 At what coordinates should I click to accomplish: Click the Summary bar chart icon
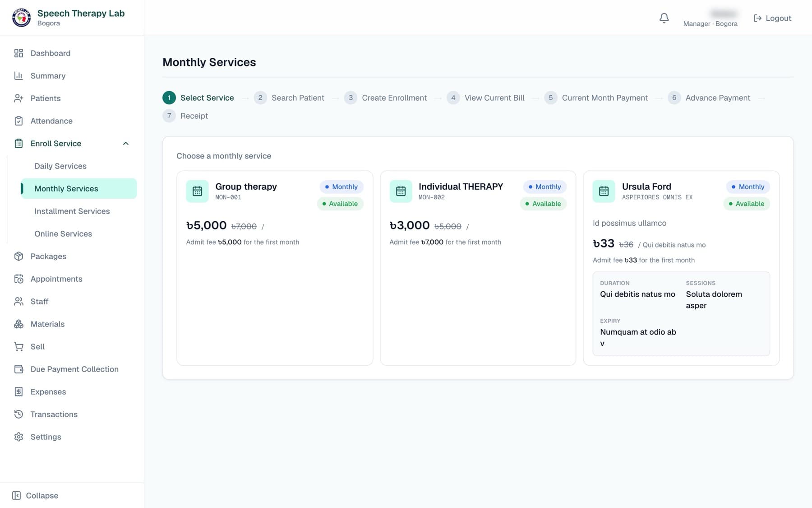pos(18,76)
